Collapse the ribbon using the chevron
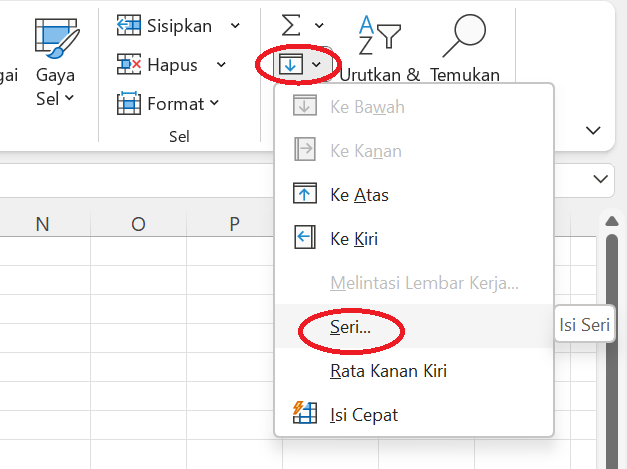This screenshot has width=627, height=469. (593, 131)
